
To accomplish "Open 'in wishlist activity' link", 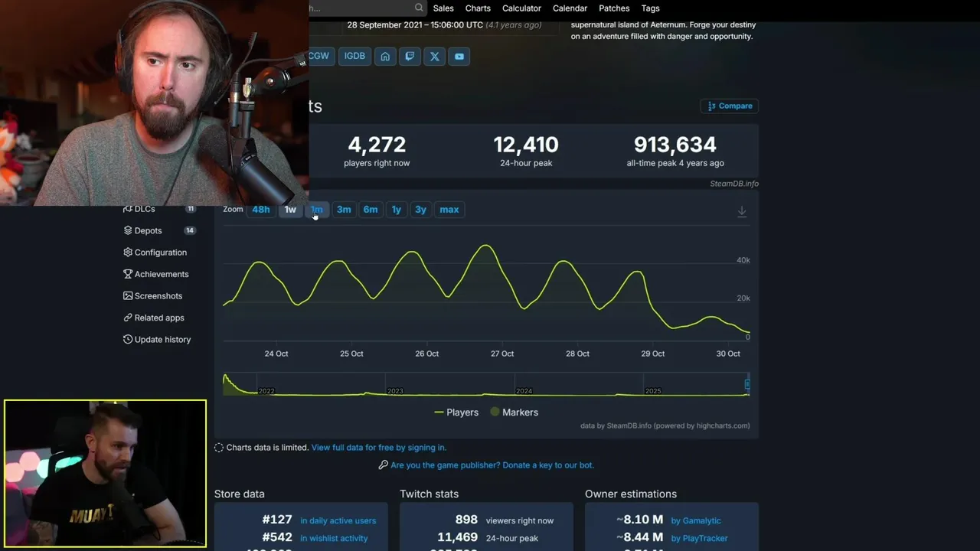I will pos(334,539).
